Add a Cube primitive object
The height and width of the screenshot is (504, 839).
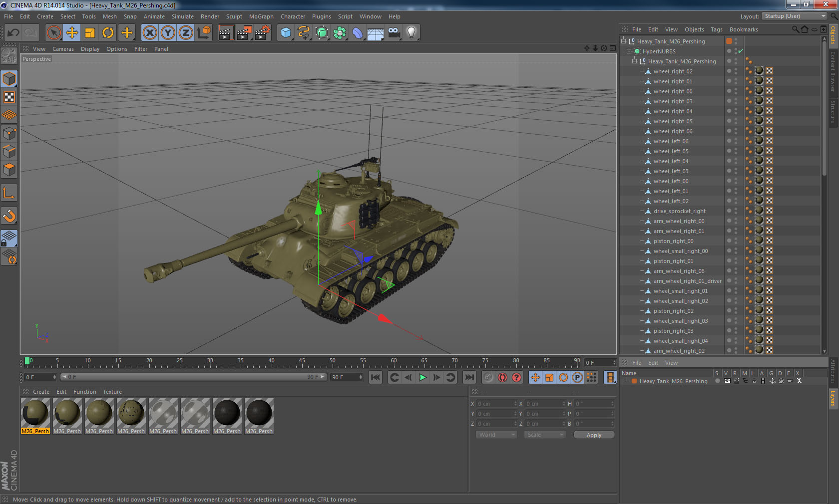pos(286,33)
